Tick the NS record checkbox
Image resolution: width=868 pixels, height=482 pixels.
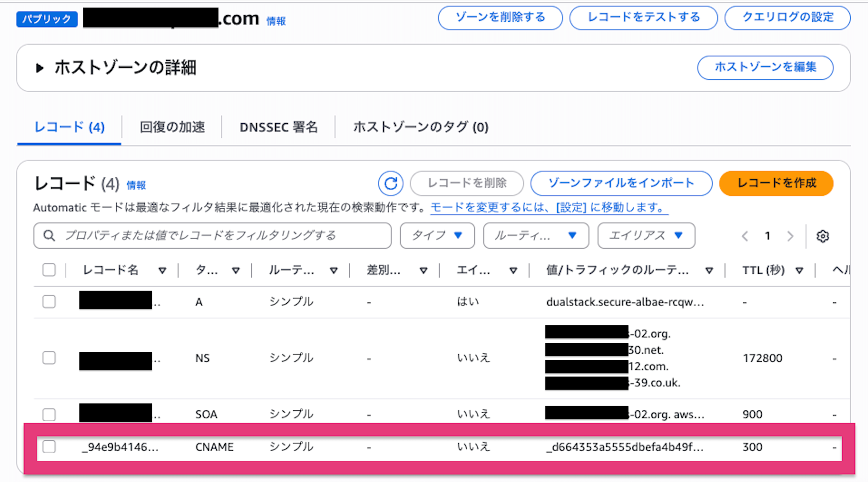point(49,358)
